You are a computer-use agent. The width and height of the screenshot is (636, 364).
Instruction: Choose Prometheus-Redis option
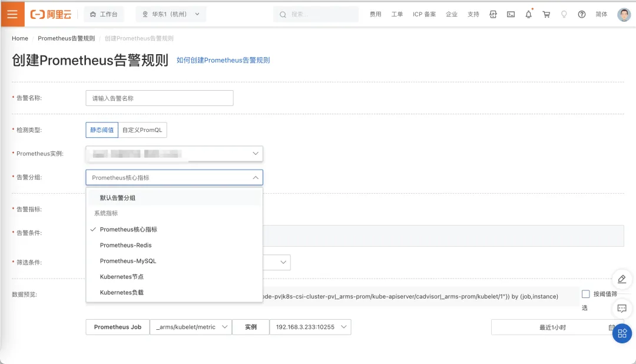(174, 245)
